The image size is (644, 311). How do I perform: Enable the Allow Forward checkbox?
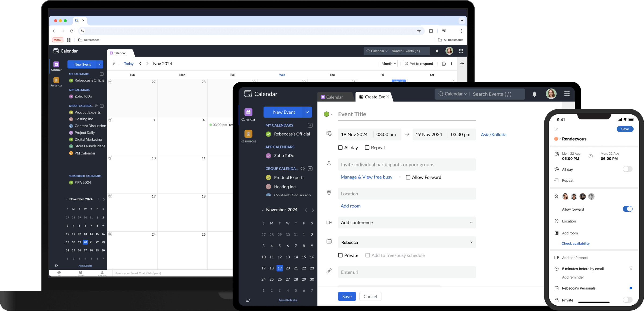(x=408, y=177)
